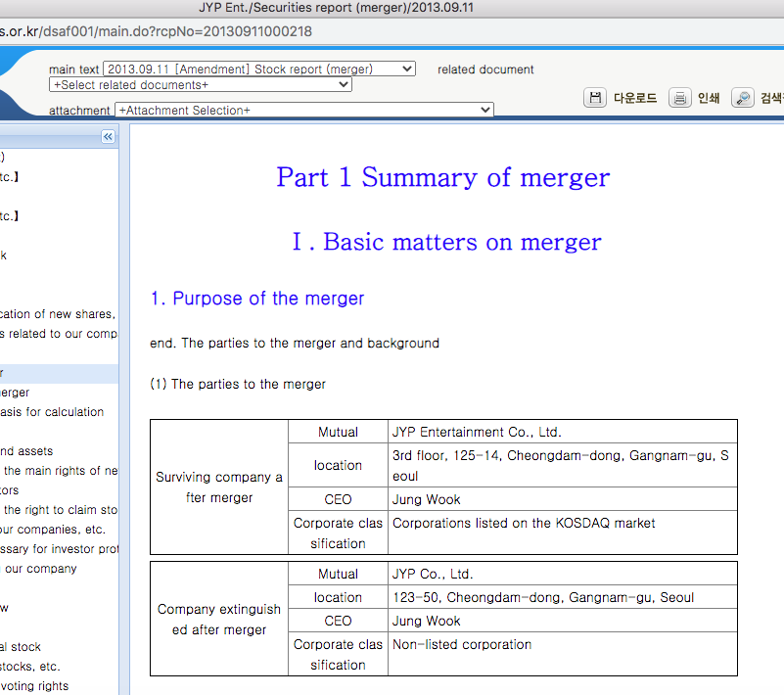Click the print (인쇄) printer icon
The width and height of the screenshot is (784, 695).
[x=679, y=98]
